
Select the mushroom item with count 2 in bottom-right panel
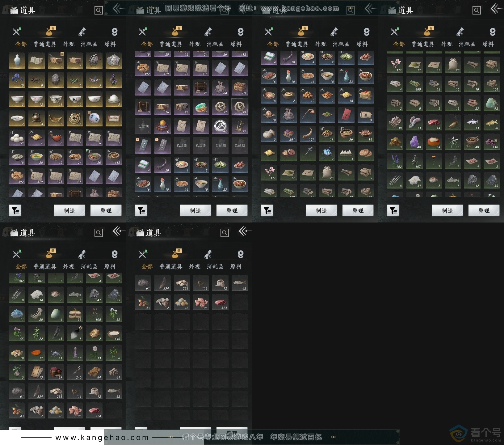pos(163,302)
